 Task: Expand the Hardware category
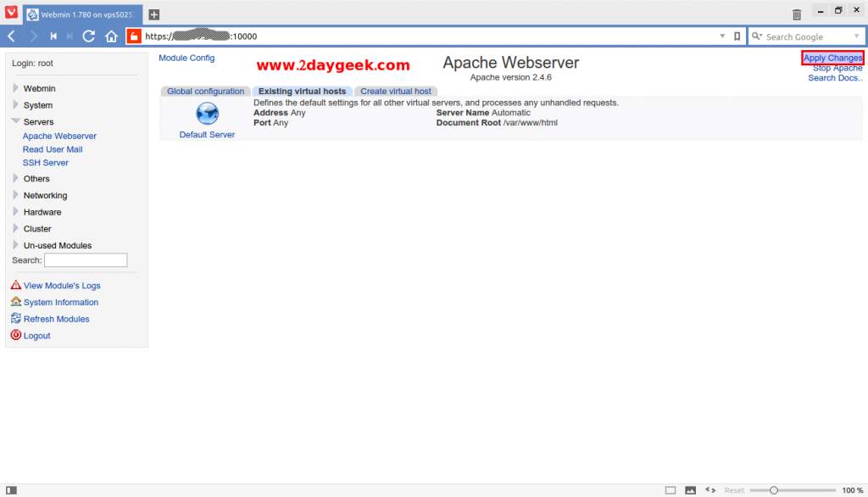(15, 212)
